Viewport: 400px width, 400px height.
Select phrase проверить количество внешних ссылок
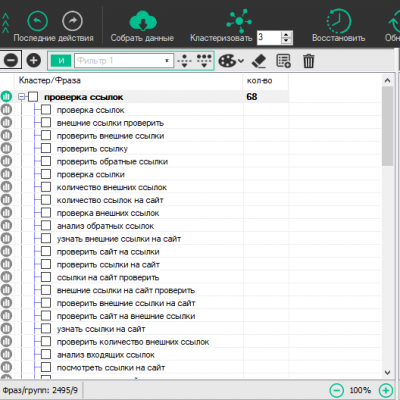(133, 342)
